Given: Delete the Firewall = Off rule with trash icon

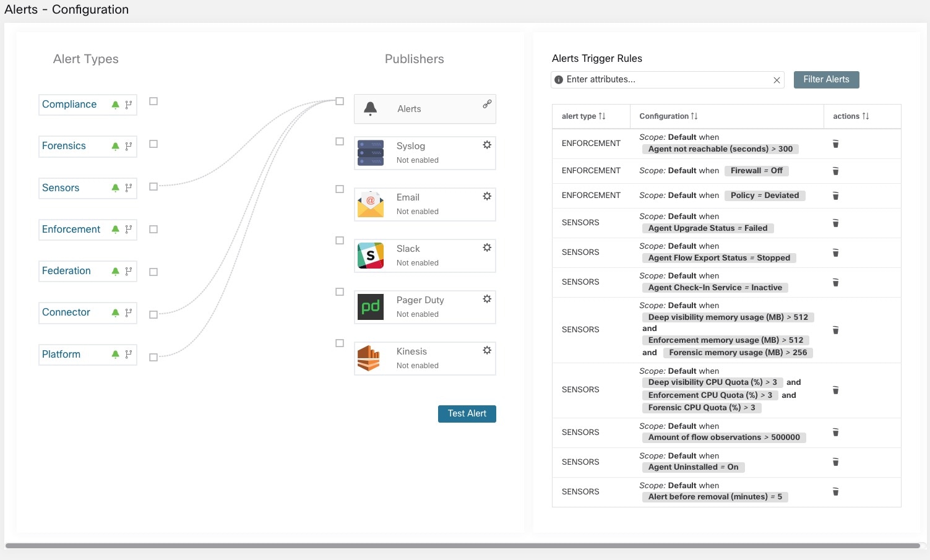Looking at the screenshot, I should point(835,171).
